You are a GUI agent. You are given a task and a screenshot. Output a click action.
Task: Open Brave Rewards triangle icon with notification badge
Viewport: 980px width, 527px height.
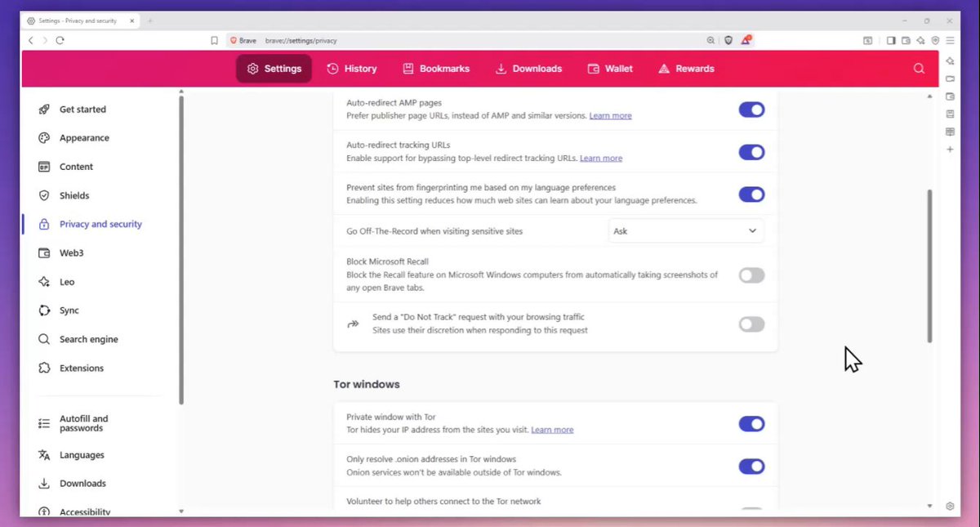(x=746, y=39)
